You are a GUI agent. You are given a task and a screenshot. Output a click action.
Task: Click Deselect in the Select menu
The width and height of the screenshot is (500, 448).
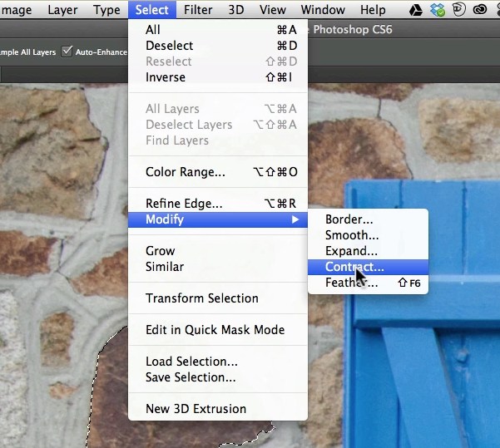(x=169, y=46)
